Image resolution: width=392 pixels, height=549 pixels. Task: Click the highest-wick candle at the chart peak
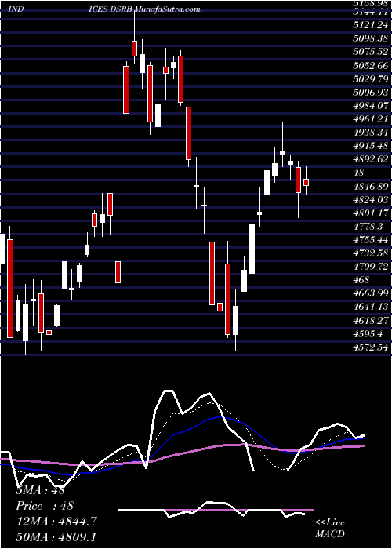(x=134, y=49)
